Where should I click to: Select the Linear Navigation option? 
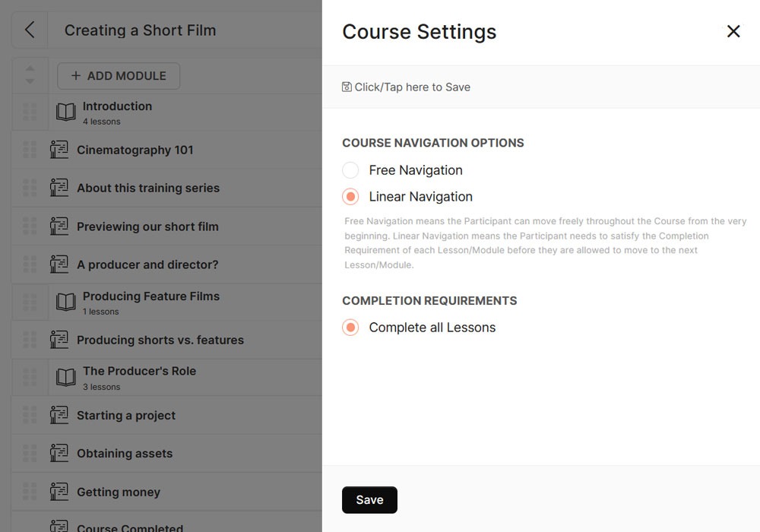pos(350,197)
